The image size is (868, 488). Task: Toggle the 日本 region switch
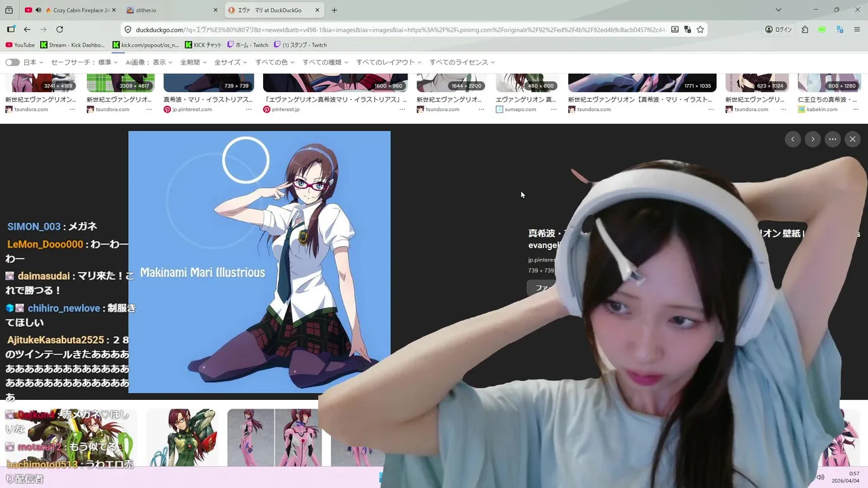(x=12, y=62)
